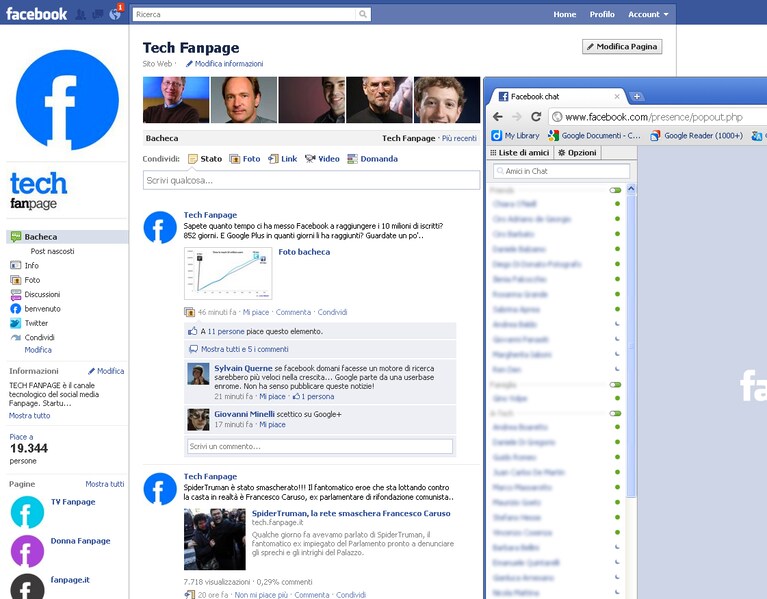The width and height of the screenshot is (767, 599).
Task: Open the Liste di amici menu
Action: tap(519, 153)
